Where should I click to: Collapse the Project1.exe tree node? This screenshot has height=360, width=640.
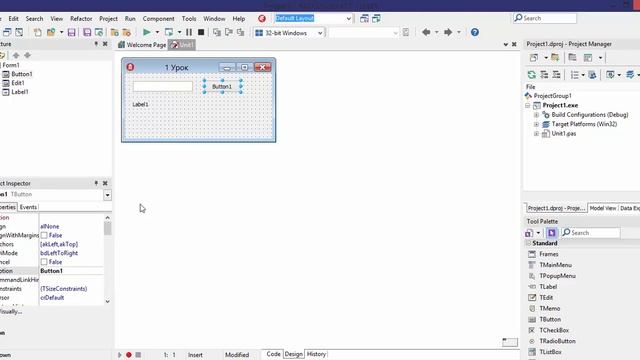(x=528, y=105)
